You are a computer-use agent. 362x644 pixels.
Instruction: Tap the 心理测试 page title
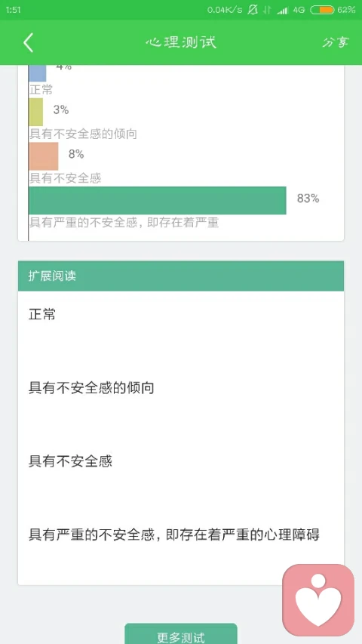(x=181, y=42)
